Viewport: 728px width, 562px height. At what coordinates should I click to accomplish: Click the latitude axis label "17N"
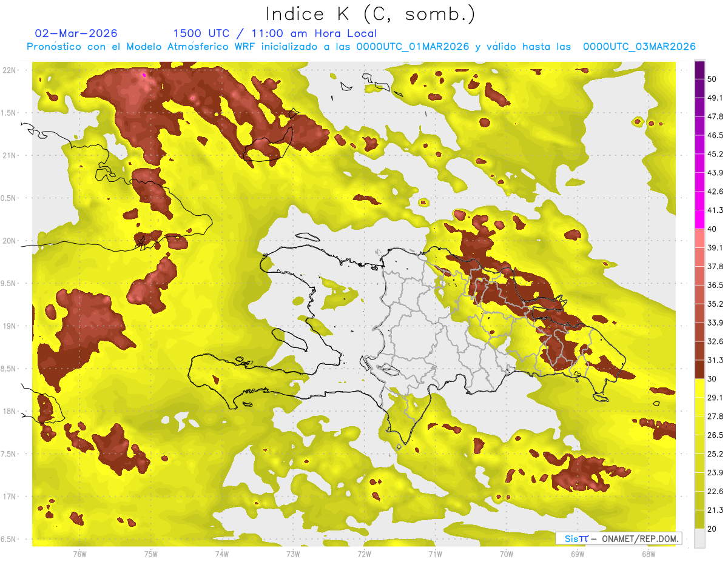9,497
